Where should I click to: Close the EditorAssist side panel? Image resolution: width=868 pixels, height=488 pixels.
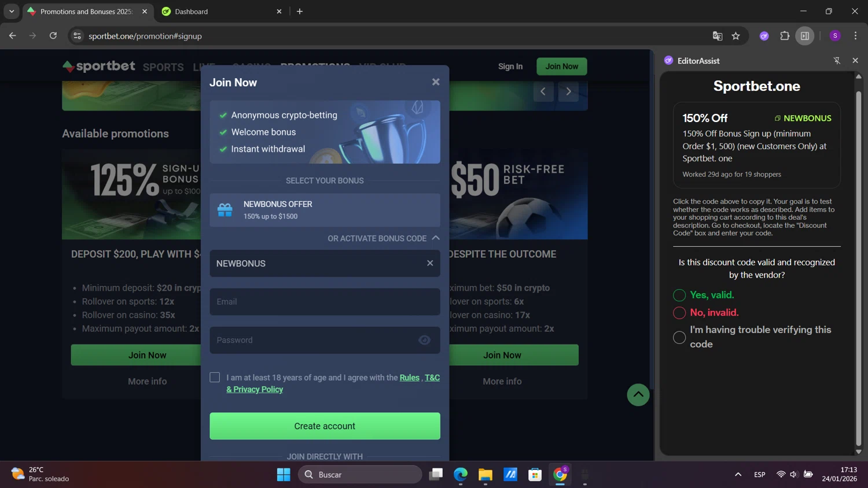click(855, 61)
